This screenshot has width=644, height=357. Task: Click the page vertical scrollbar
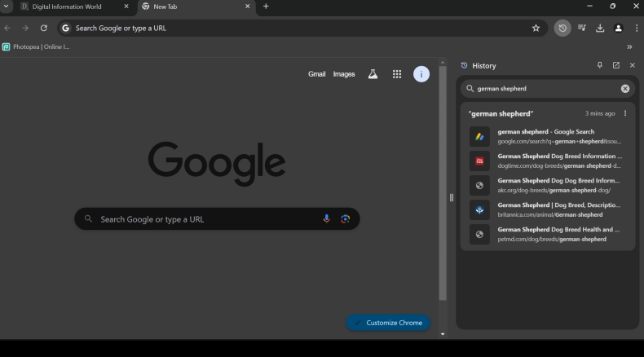[443, 183]
